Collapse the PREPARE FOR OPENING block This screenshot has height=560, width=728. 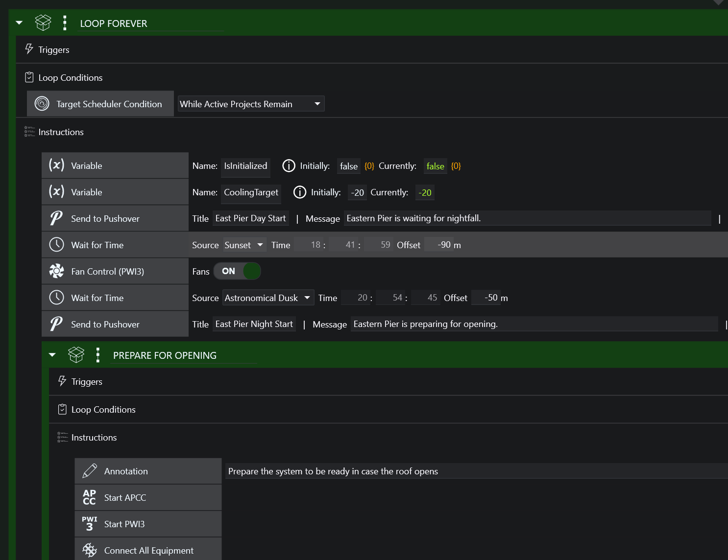pyautogui.click(x=52, y=355)
